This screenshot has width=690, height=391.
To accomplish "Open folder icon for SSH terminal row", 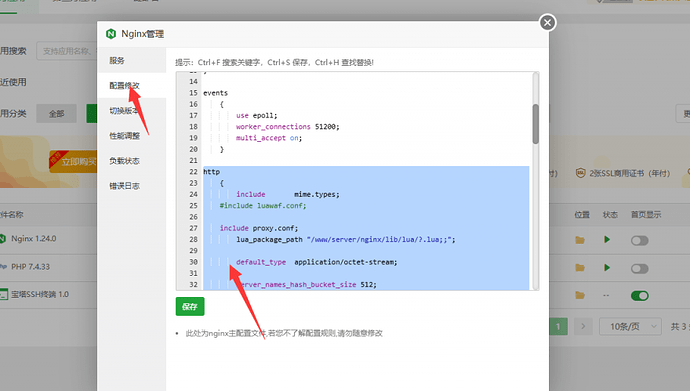I will (580, 295).
